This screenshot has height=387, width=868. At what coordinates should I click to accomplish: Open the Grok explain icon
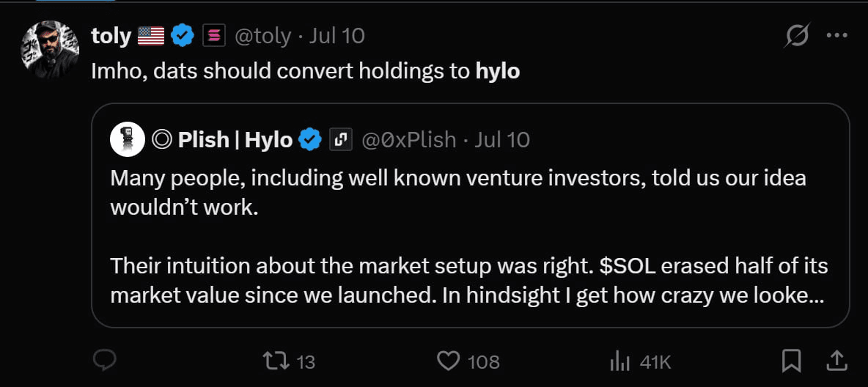pyautogui.click(x=798, y=35)
